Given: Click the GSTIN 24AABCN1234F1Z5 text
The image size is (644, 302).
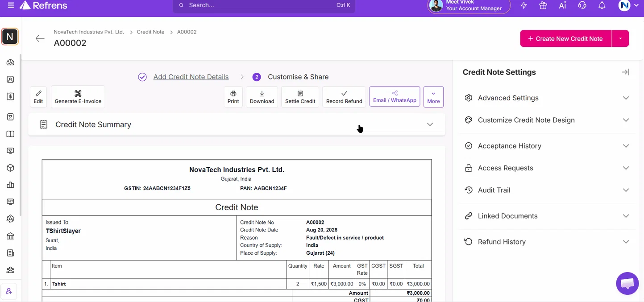Looking at the screenshot, I should tap(157, 189).
